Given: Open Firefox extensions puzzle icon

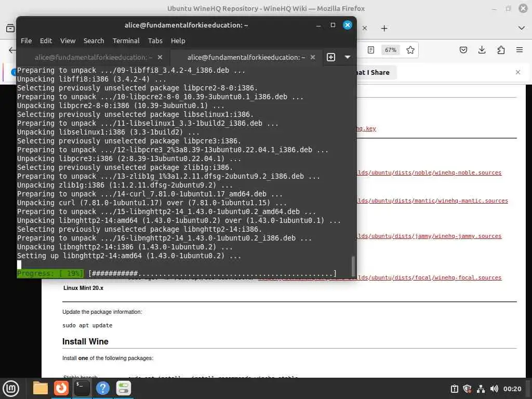Looking at the screenshot, I should (x=501, y=50).
